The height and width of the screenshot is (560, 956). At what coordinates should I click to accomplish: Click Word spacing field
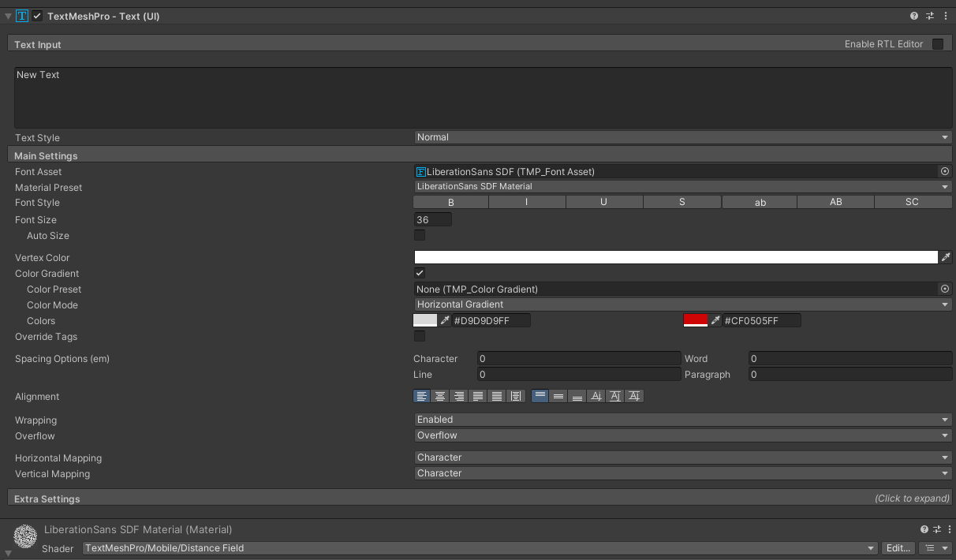850,358
